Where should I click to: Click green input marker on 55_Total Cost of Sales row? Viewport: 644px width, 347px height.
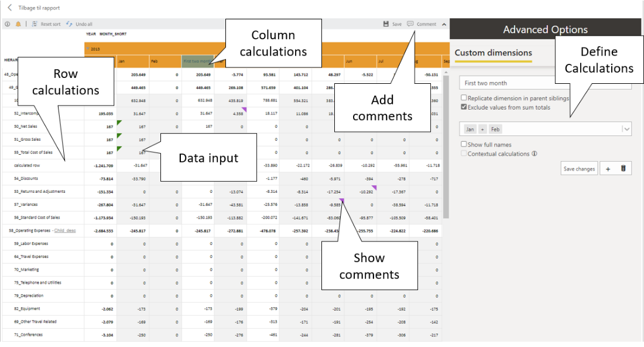pyautogui.click(x=119, y=148)
